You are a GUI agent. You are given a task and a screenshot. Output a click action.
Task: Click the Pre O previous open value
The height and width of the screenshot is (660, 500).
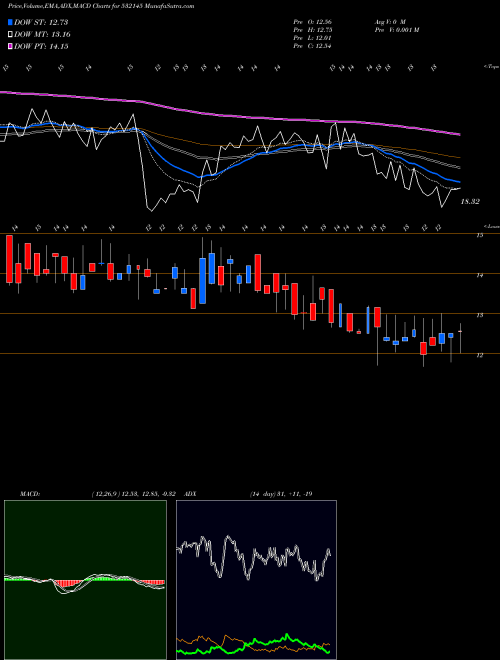[312, 21]
